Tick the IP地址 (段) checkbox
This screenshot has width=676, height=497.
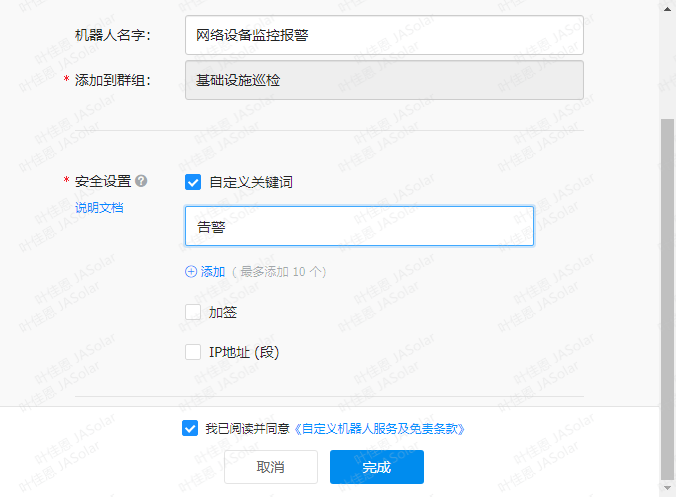(x=193, y=352)
